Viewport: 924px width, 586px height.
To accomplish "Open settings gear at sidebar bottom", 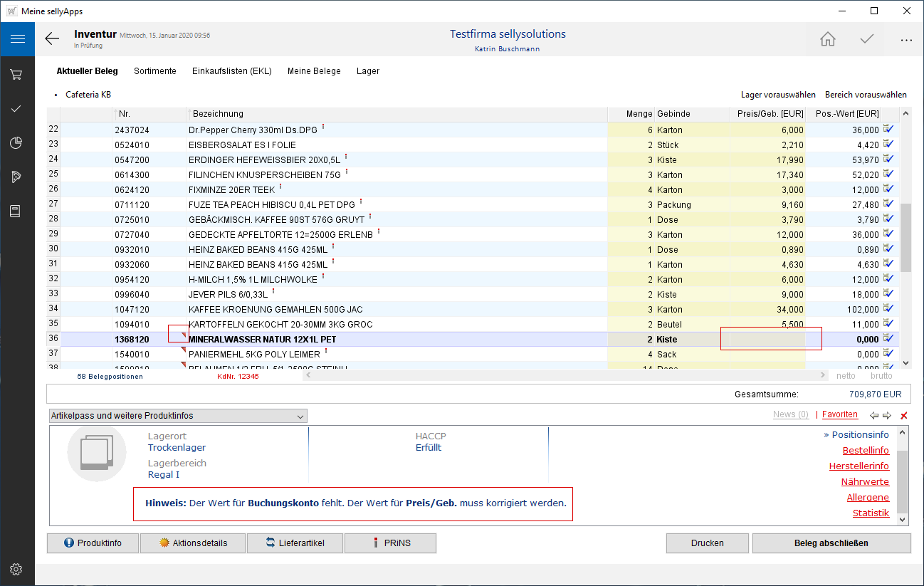I will click(17, 569).
